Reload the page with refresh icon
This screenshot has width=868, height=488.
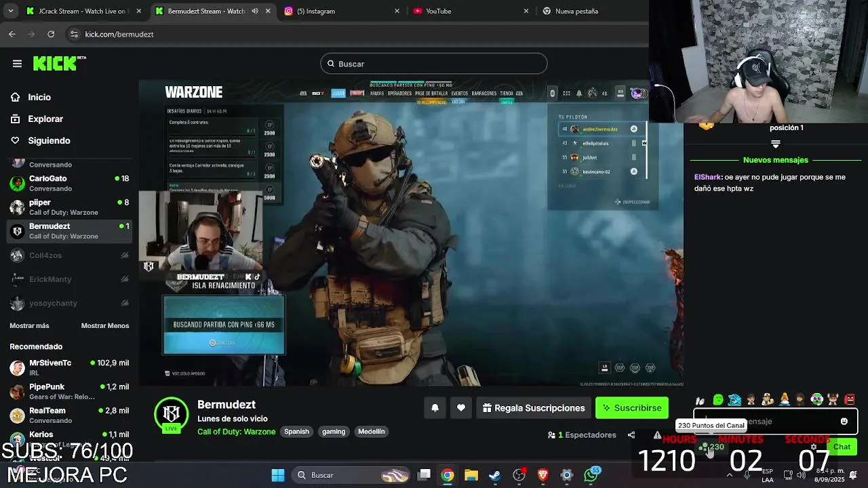[x=51, y=34]
